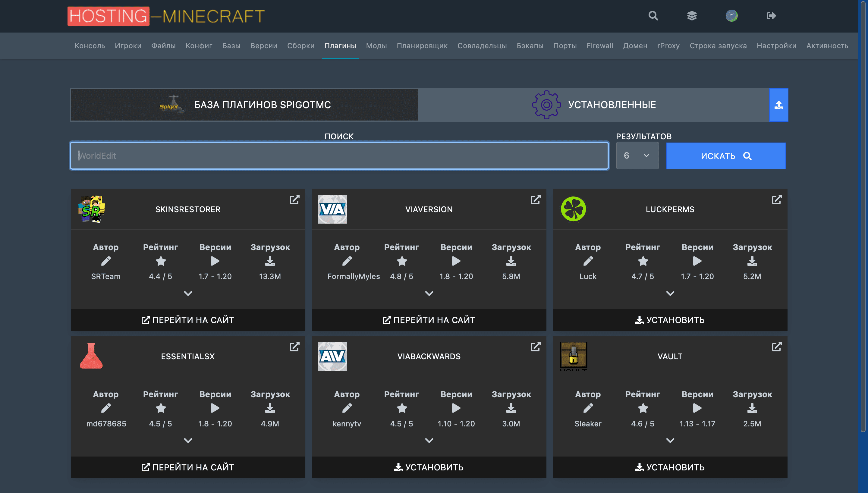Screen dimensions: 868x493
Task: Open the Планировщик tab
Action: pyautogui.click(x=422, y=46)
